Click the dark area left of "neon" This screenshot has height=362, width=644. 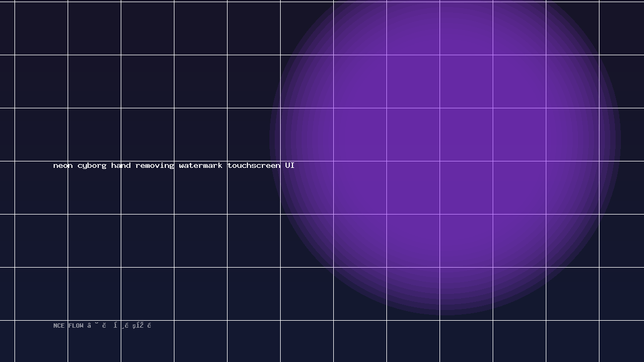tap(33, 166)
